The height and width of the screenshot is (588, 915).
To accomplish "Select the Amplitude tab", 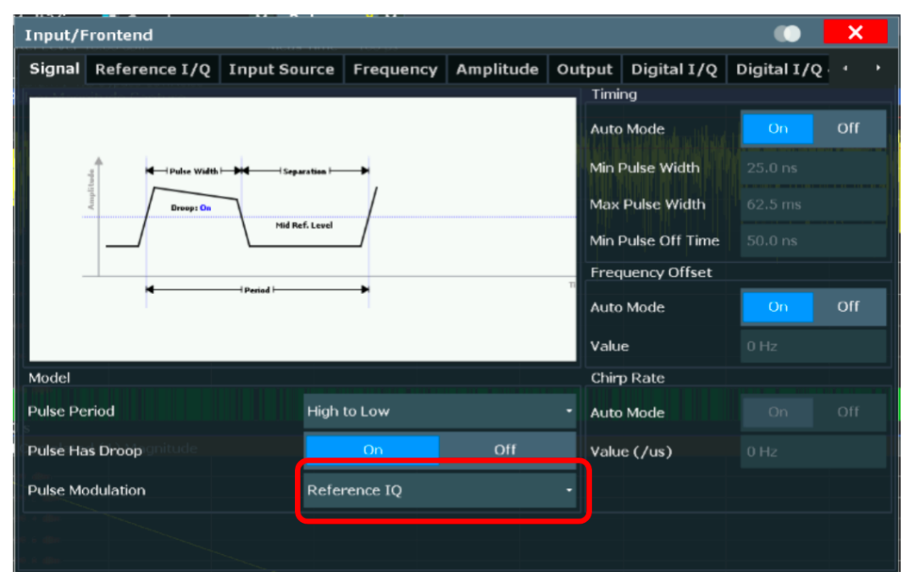I will (x=496, y=69).
